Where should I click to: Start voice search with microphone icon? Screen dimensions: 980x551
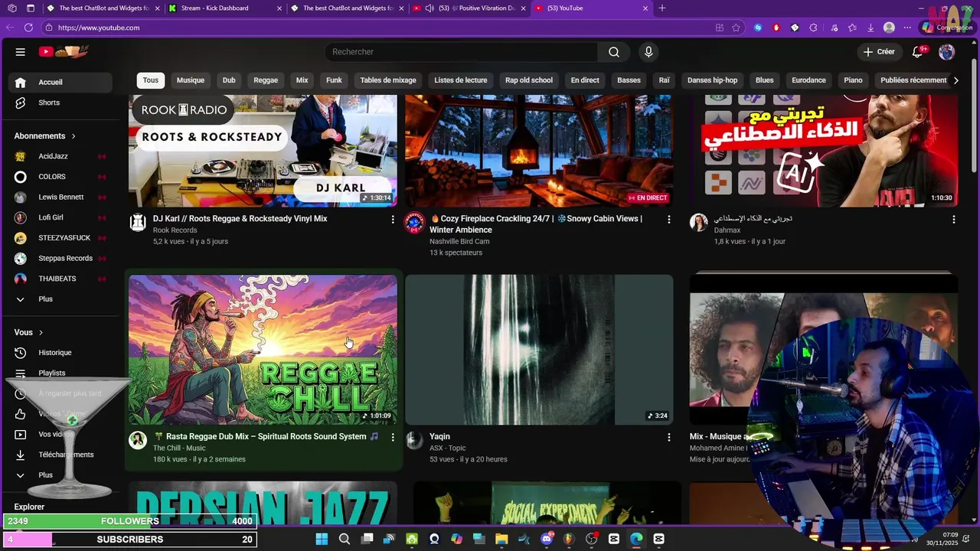(x=648, y=52)
